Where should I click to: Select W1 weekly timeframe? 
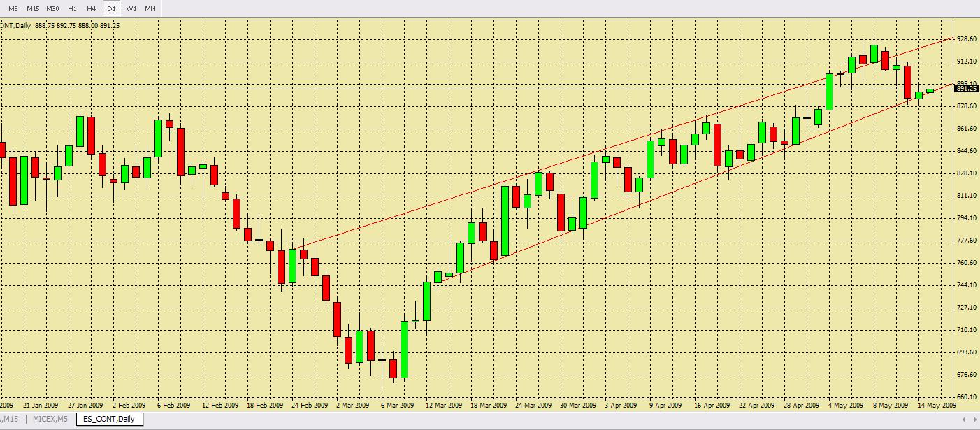pos(131,8)
